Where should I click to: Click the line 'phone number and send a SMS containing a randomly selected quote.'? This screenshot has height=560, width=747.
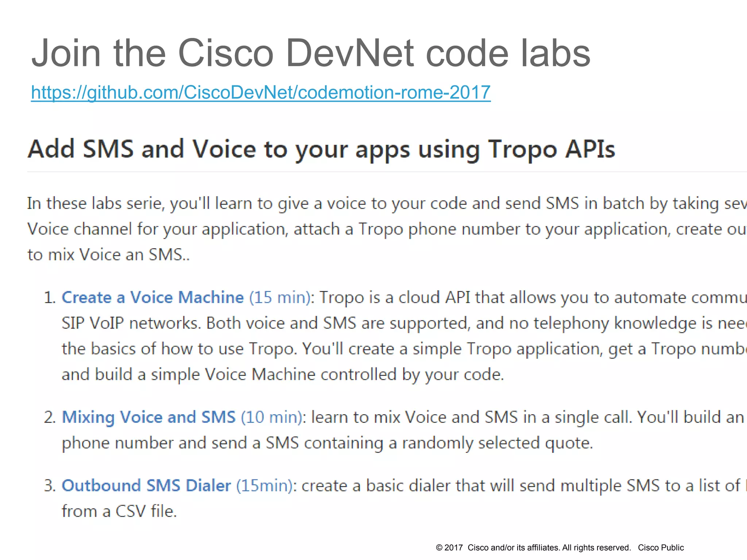327,443
